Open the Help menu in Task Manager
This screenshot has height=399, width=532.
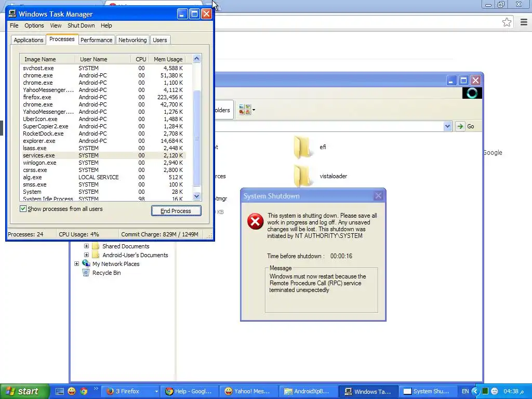pos(106,25)
